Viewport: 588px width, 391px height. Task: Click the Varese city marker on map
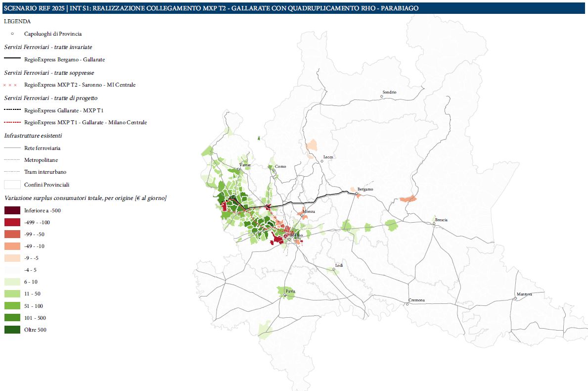[x=238, y=169]
